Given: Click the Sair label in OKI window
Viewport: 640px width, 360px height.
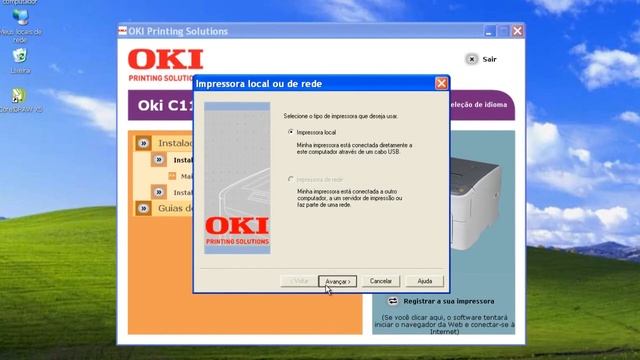Looking at the screenshot, I should (489, 60).
